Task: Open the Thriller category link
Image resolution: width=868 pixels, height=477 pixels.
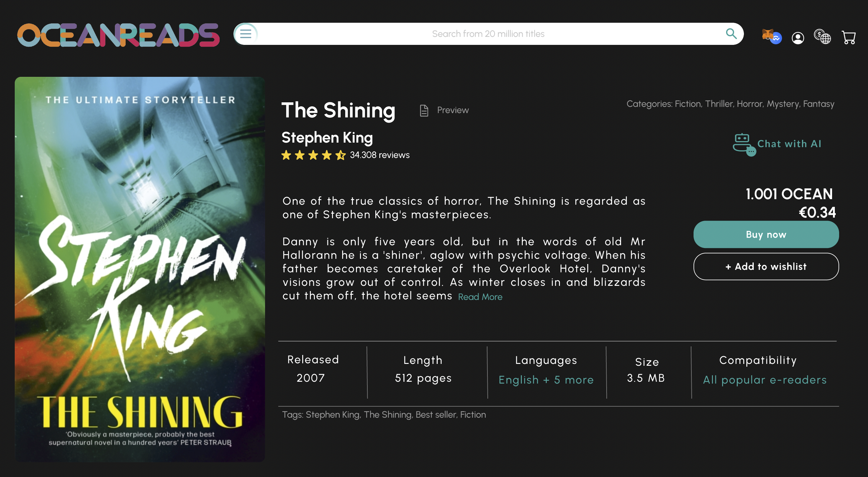Action: tap(719, 104)
